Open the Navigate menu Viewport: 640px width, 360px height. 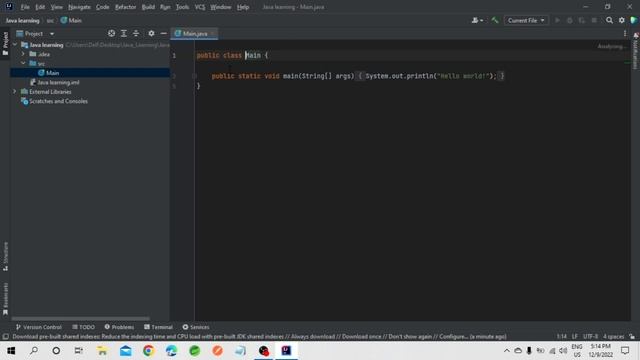pos(79,7)
